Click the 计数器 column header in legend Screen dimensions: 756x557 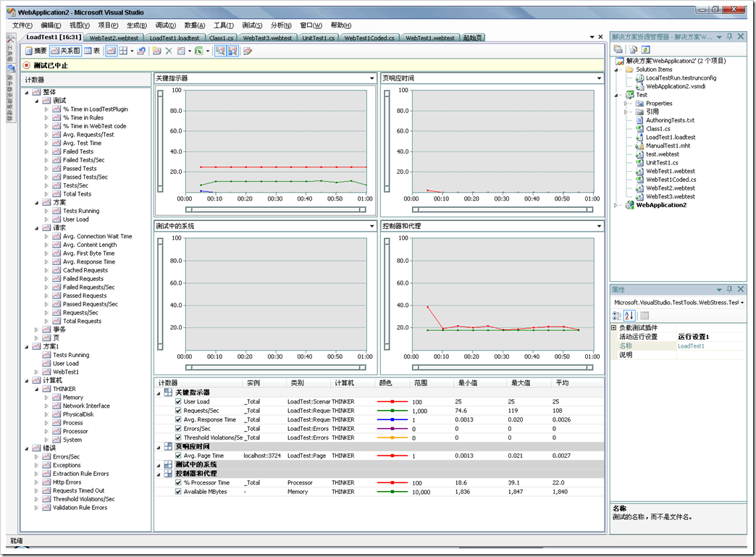[198, 382]
